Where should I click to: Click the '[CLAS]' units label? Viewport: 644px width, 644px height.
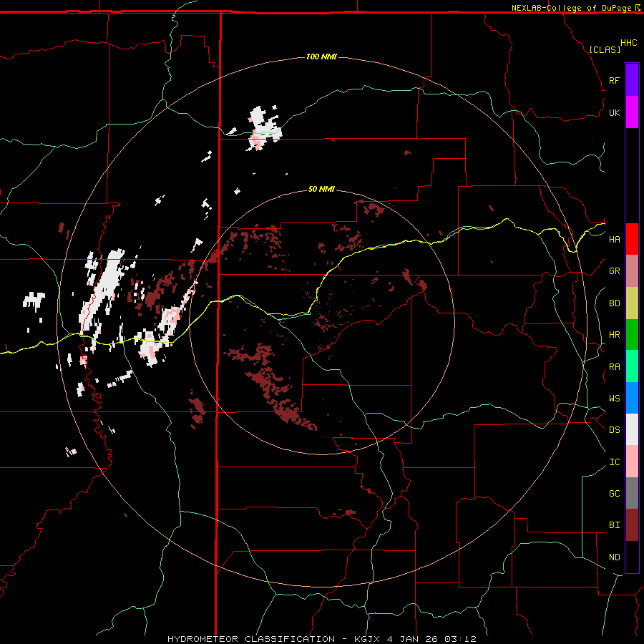click(604, 49)
